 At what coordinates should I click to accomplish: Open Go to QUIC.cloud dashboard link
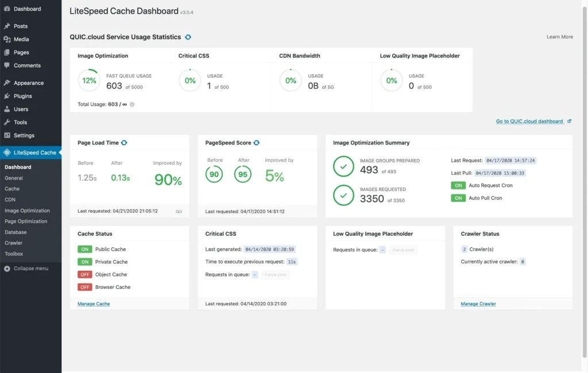pos(529,121)
